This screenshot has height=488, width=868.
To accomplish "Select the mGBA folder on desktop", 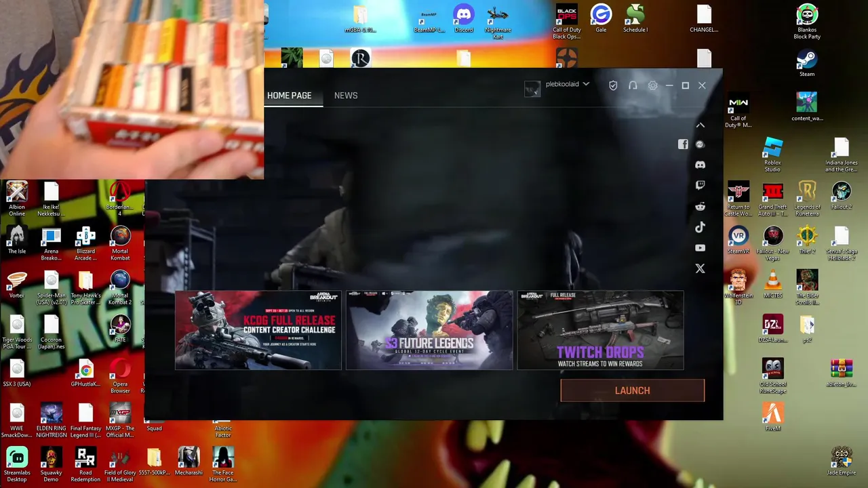I will tap(360, 19).
